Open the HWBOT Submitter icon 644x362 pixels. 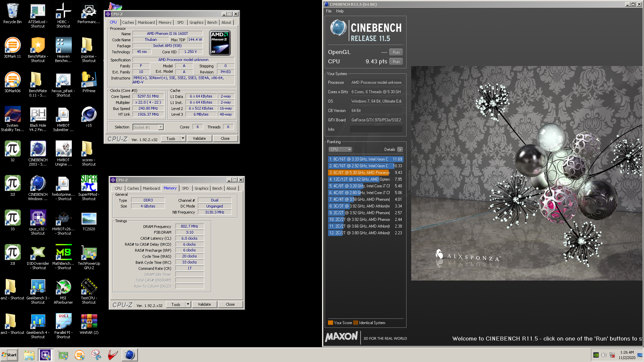coord(63,119)
